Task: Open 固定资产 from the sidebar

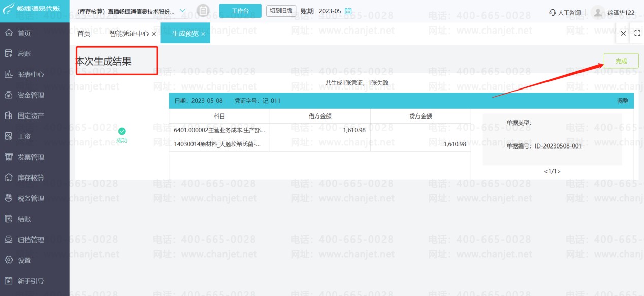Action: tap(30, 115)
